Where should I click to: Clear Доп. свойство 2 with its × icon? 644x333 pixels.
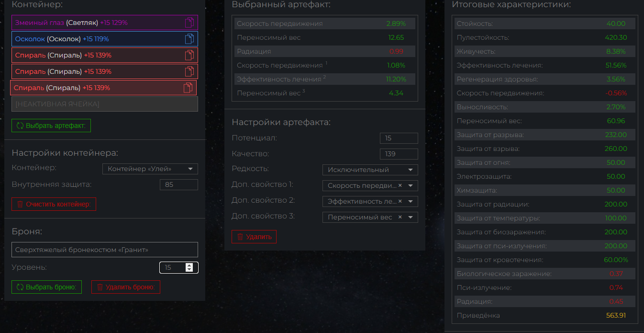pyautogui.click(x=400, y=201)
